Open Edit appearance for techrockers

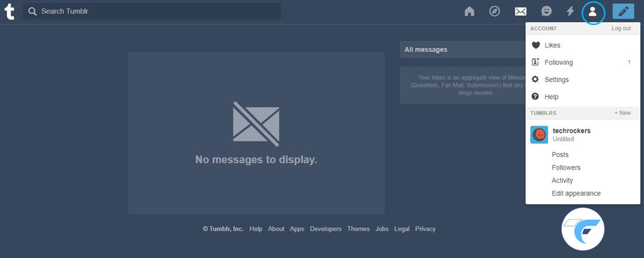point(576,193)
